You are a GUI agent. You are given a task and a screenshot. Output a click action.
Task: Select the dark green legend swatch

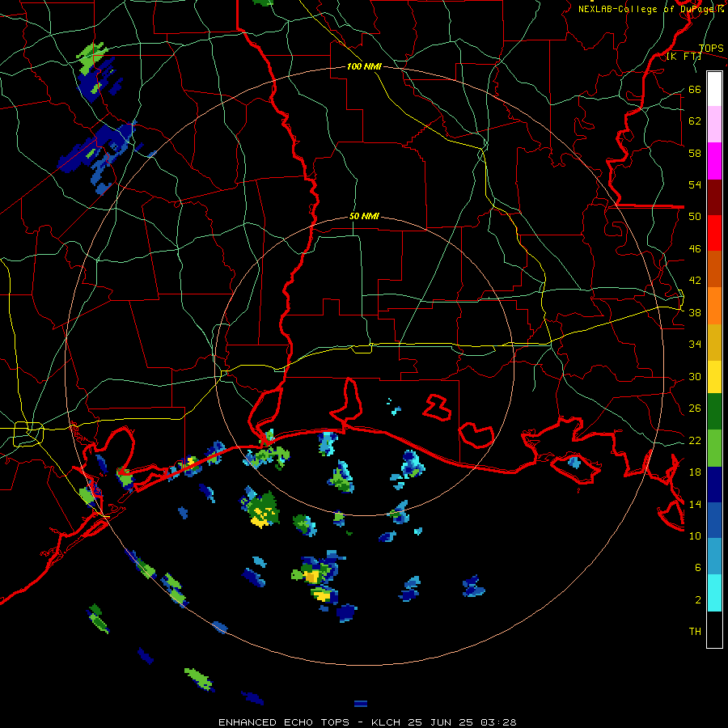pos(714,412)
